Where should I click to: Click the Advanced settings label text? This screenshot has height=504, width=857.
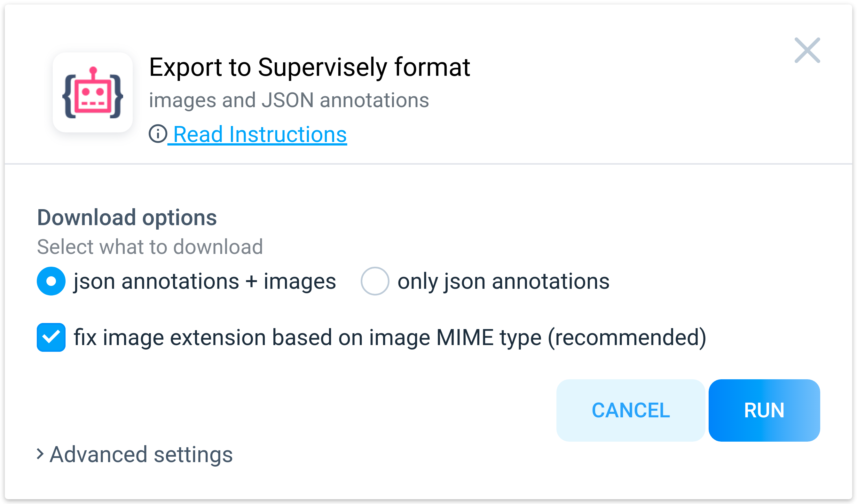coord(141,455)
